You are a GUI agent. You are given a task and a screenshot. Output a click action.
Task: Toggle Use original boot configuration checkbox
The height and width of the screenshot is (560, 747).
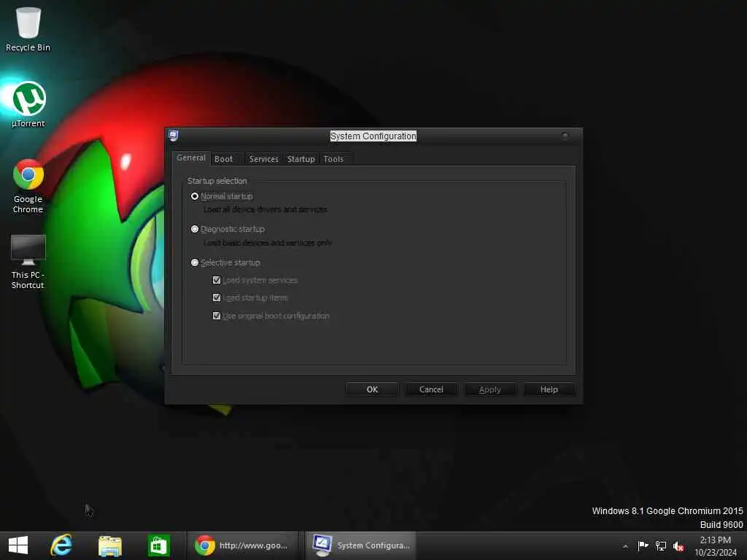coord(271,316)
